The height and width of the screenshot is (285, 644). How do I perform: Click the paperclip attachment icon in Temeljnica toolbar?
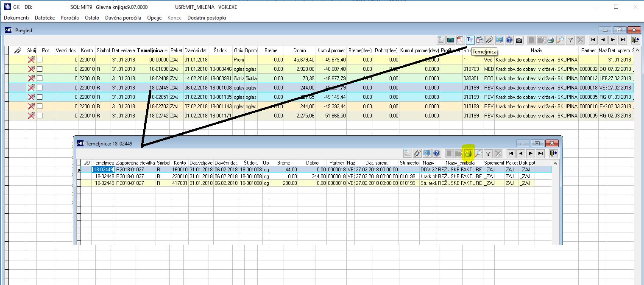(417, 154)
